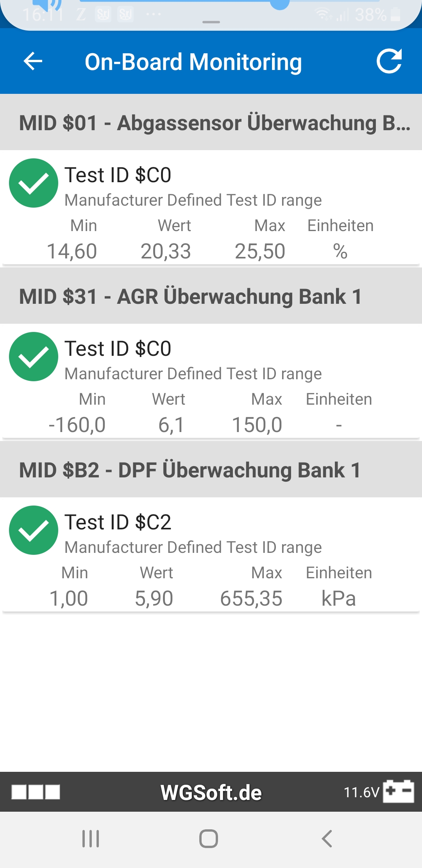This screenshot has height=868, width=422.
Task: Open Android recent apps button
Action: pos(91,839)
